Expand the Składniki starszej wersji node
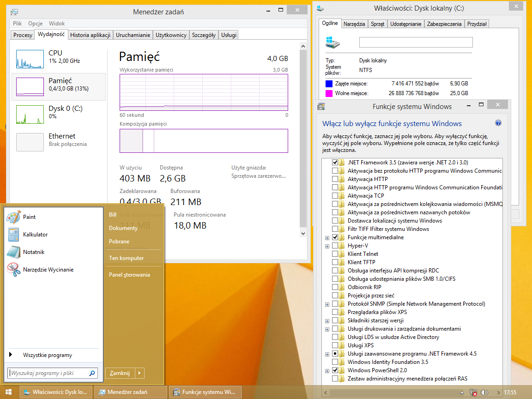The height and width of the screenshot is (399, 532). tap(327, 320)
